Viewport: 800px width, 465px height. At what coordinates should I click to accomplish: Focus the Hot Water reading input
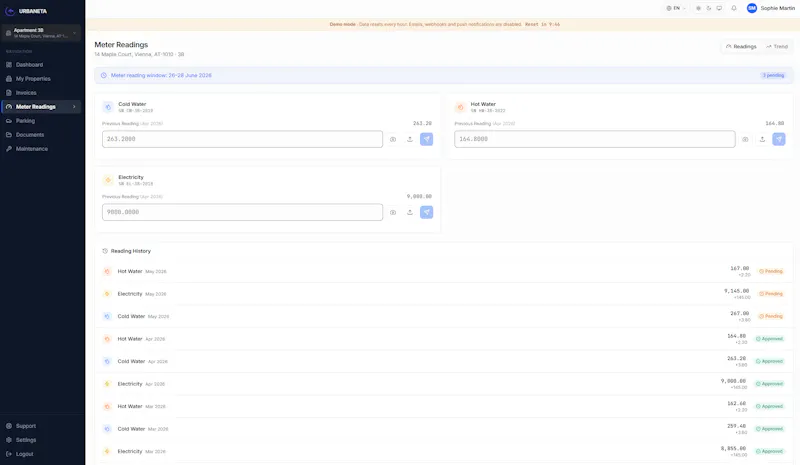pos(595,139)
